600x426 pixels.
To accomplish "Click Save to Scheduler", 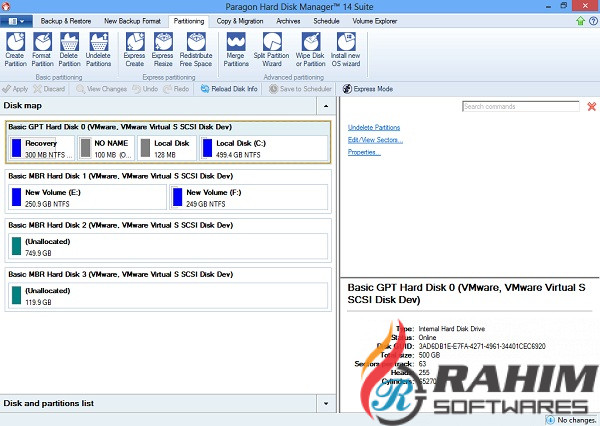I will pos(300,89).
